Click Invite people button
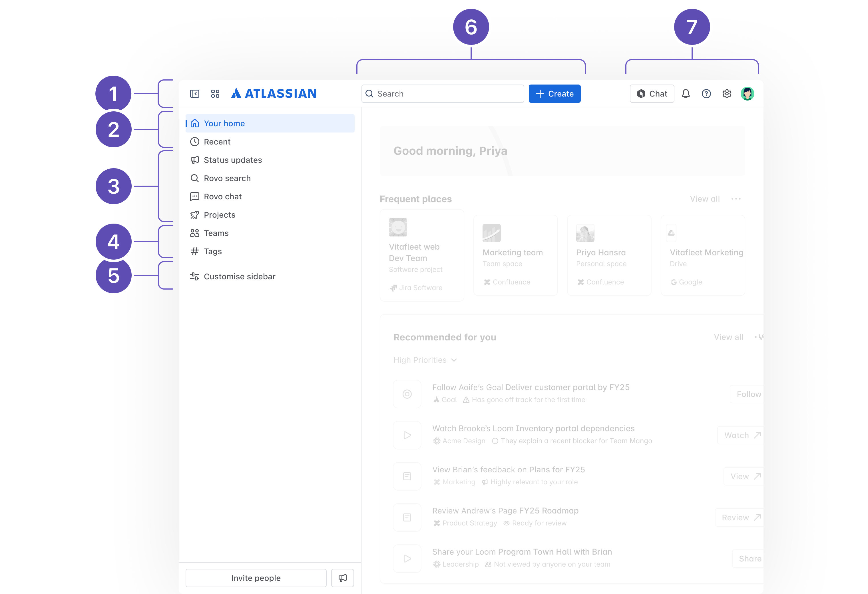868x594 pixels. [x=256, y=578]
